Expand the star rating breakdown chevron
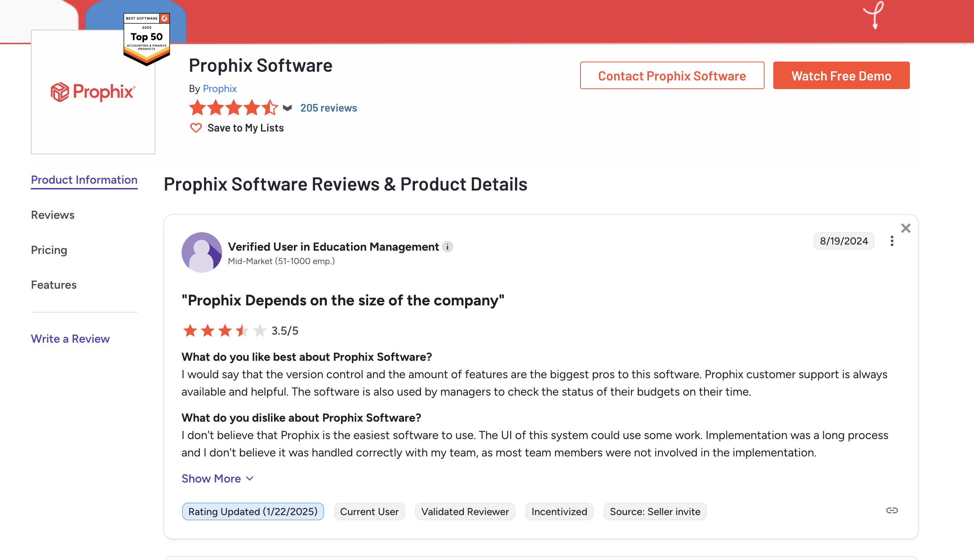 (287, 108)
